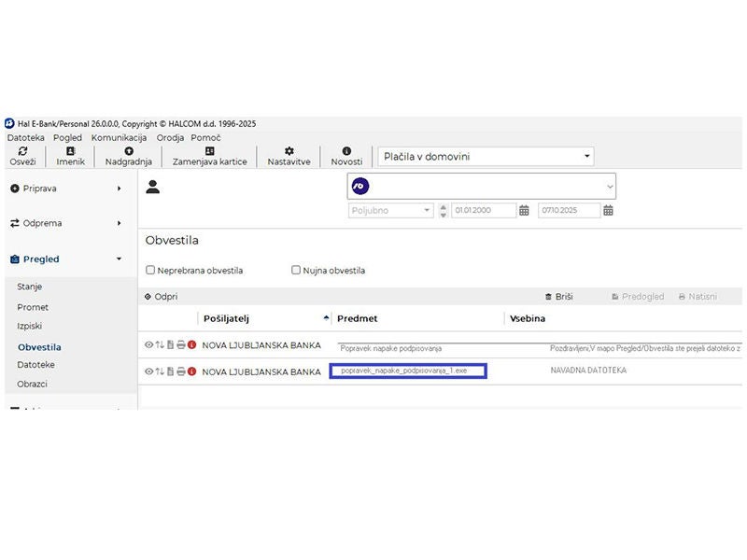Enable Nujna obvestila checkbox

[x=296, y=271]
